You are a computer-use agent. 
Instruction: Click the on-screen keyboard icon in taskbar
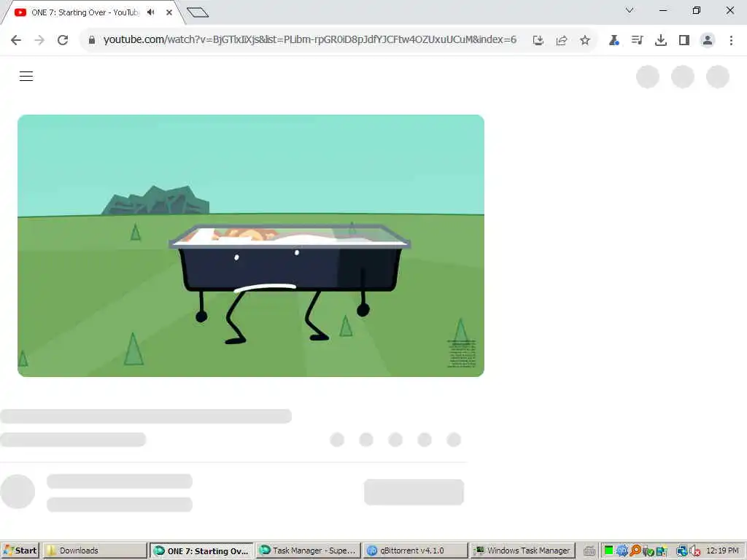(x=589, y=551)
